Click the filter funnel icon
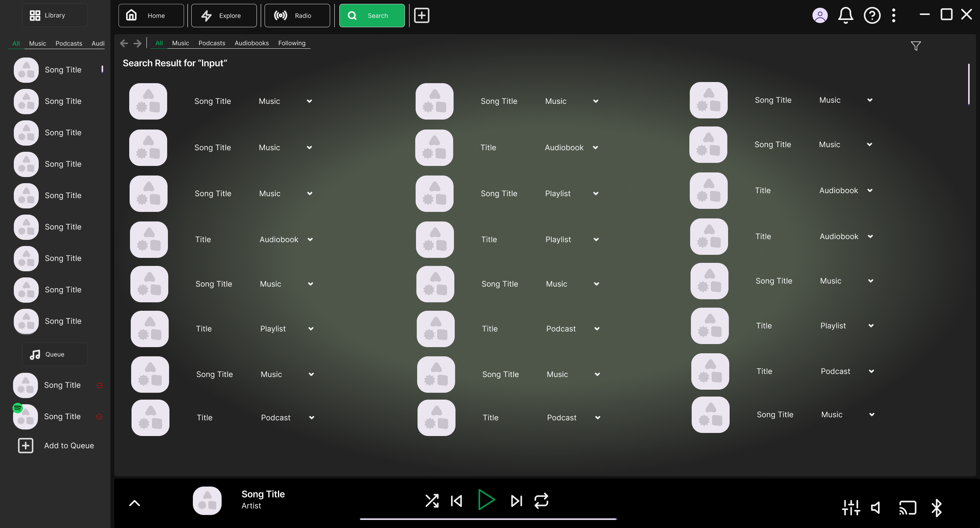980x528 pixels. coord(915,46)
